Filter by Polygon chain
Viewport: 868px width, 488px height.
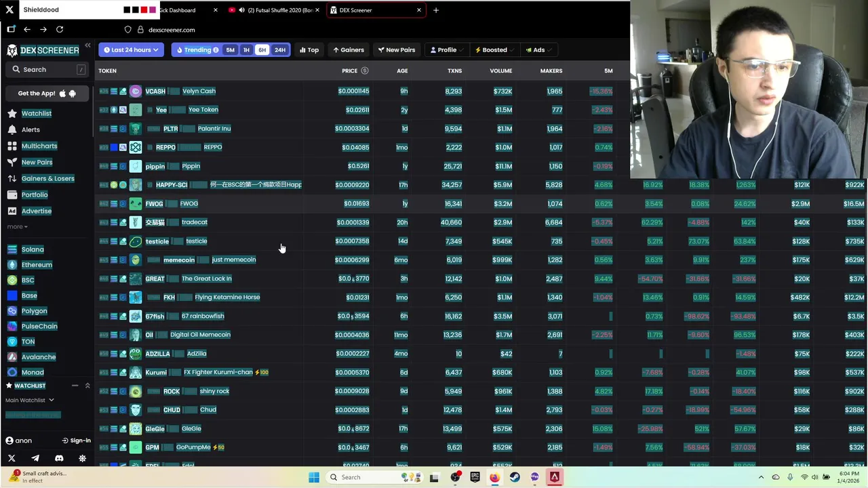[34, 311]
